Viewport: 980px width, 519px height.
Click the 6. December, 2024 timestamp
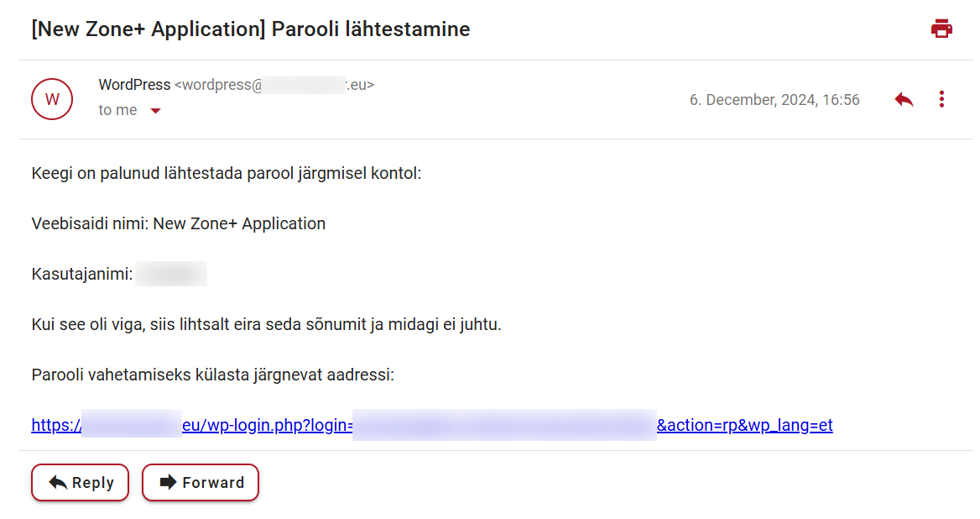tap(774, 100)
